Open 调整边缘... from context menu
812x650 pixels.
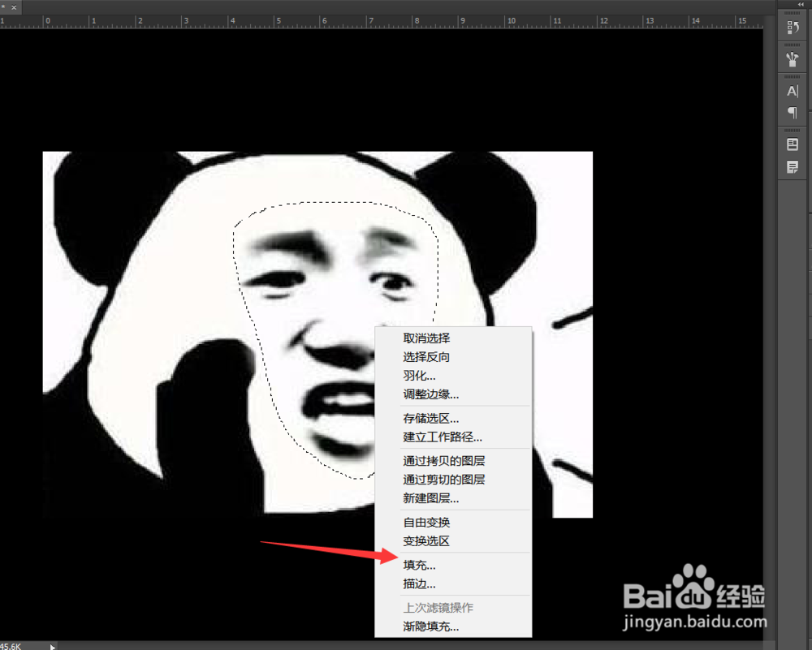click(x=453, y=394)
